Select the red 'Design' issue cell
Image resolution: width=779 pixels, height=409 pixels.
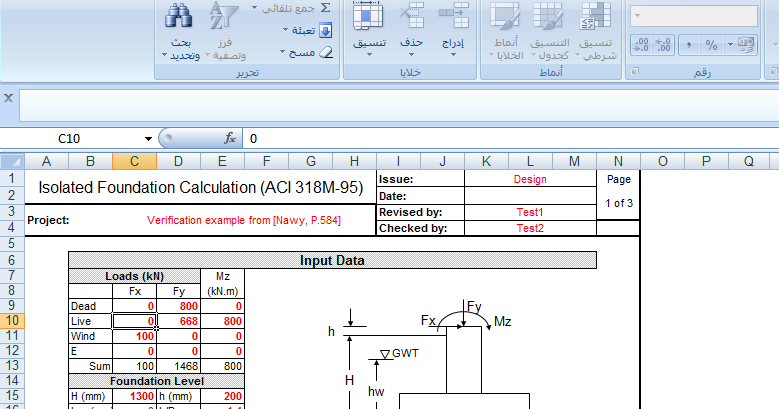click(x=530, y=179)
